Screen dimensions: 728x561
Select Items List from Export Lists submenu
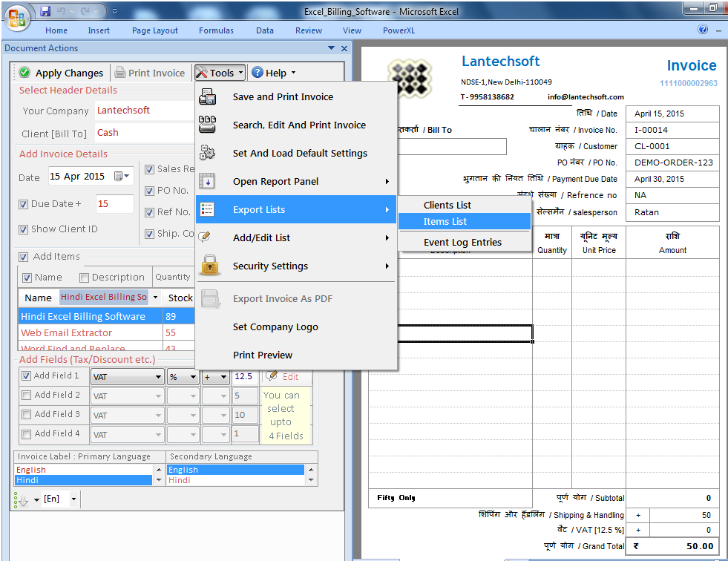(x=465, y=222)
